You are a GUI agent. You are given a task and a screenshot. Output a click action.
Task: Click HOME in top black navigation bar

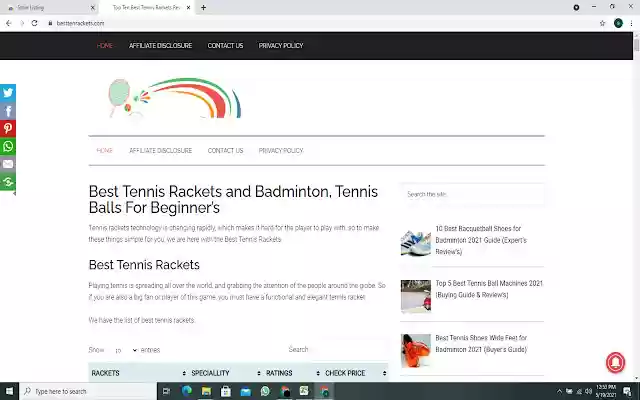click(105, 46)
